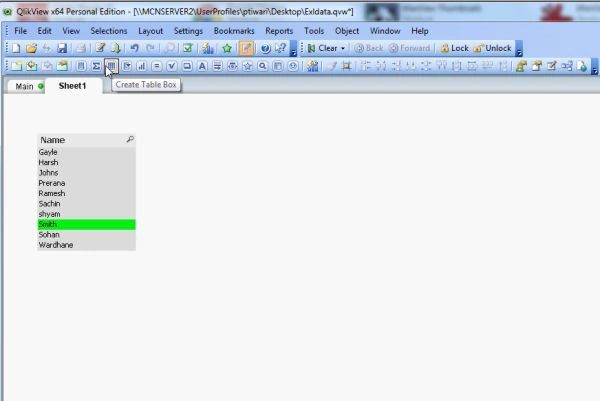Open the Bookmarks menu

tap(234, 31)
